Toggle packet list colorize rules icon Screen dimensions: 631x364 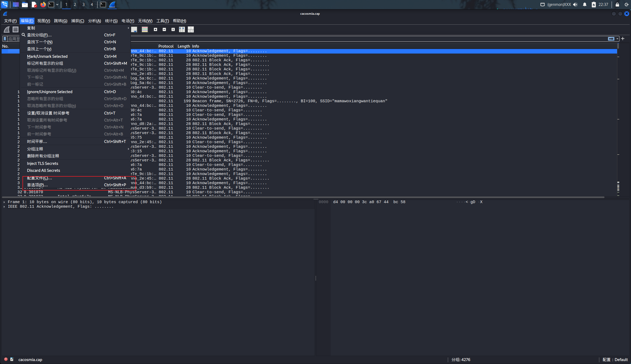coord(145,29)
